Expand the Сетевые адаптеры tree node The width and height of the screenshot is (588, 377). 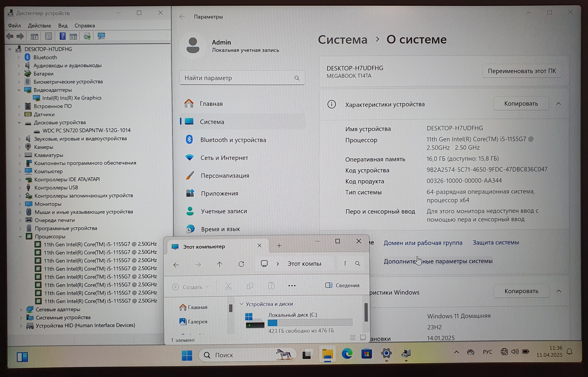coord(21,310)
